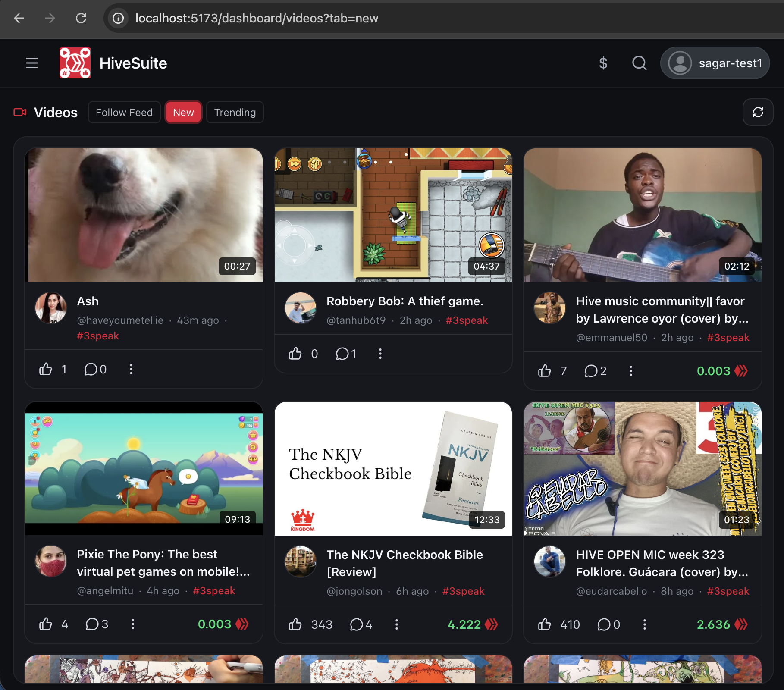
Task: Like the HIVE OPEN MIC week 323 video
Action: [x=545, y=624]
